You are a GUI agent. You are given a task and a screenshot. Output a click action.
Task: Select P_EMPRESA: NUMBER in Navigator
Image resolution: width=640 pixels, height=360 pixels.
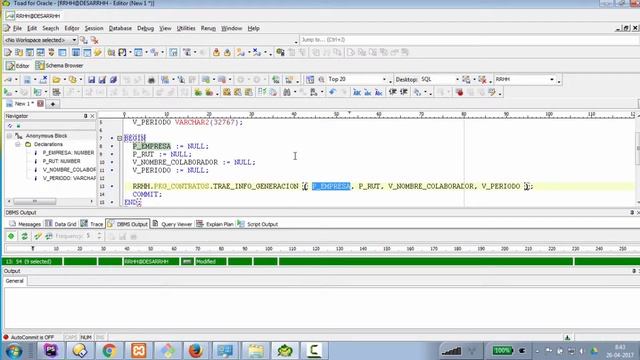point(68,153)
